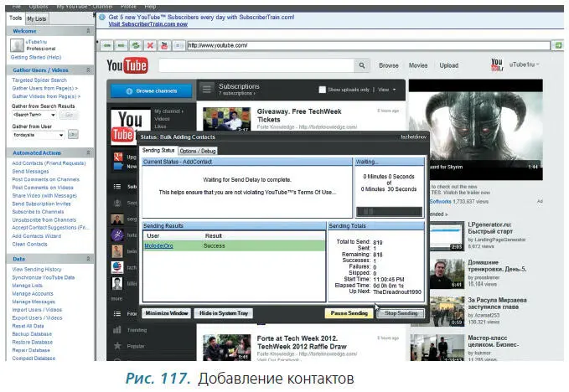The image size is (569, 392).
Task: Expand Gather Videos from Page(s) submenu
Action: [46, 96]
